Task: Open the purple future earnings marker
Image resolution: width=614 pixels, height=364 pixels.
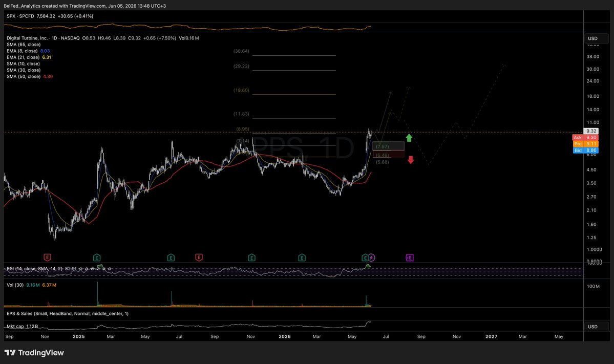Action: coord(410,258)
